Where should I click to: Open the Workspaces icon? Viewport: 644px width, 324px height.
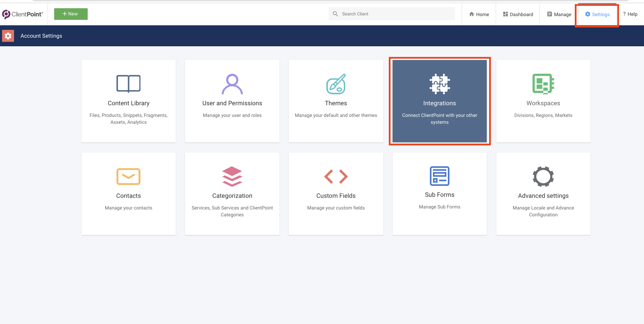(x=543, y=83)
